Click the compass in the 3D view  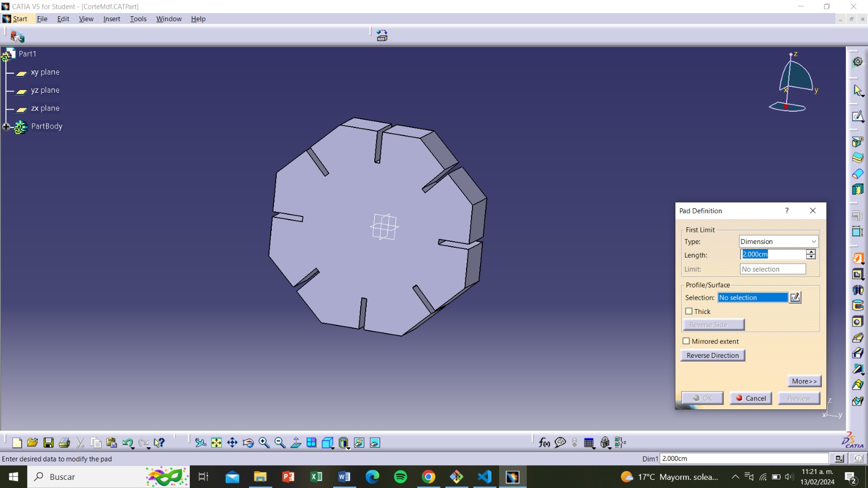pyautogui.click(x=794, y=82)
